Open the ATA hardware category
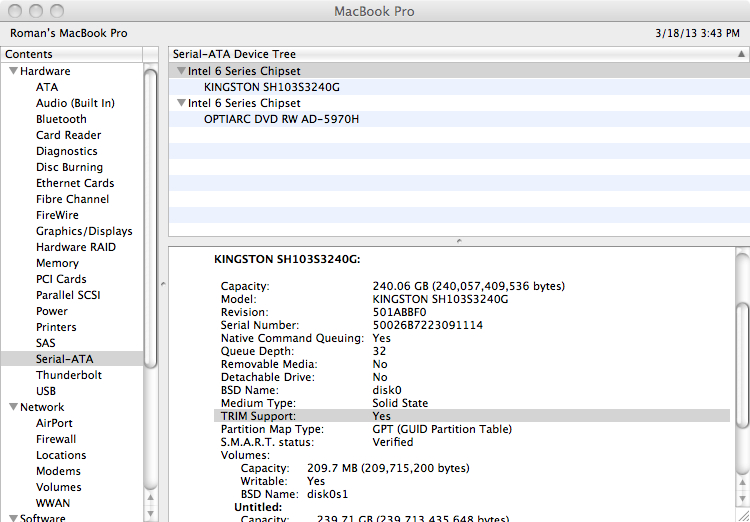The height and width of the screenshot is (522, 750). [x=47, y=88]
